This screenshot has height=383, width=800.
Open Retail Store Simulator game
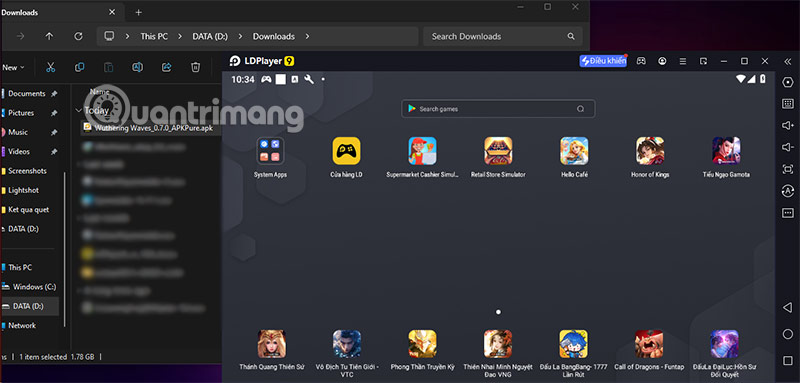tap(498, 151)
